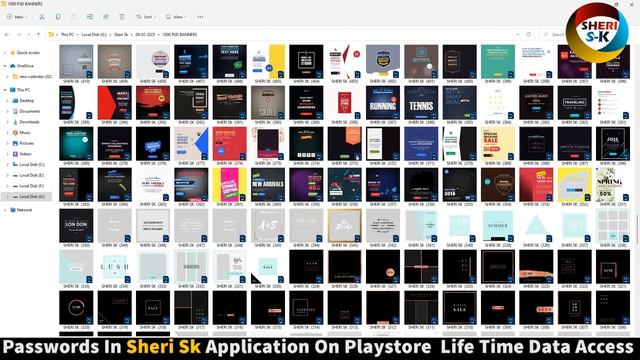Open the See more ellipsis menu
The height and width of the screenshot is (360, 640).
click(x=200, y=17)
